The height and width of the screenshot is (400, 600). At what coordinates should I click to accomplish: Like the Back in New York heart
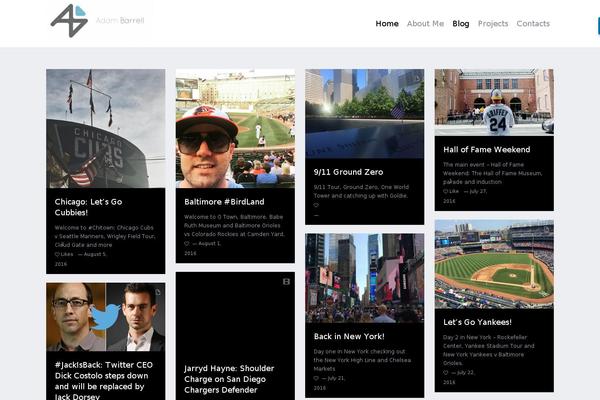coord(316,378)
